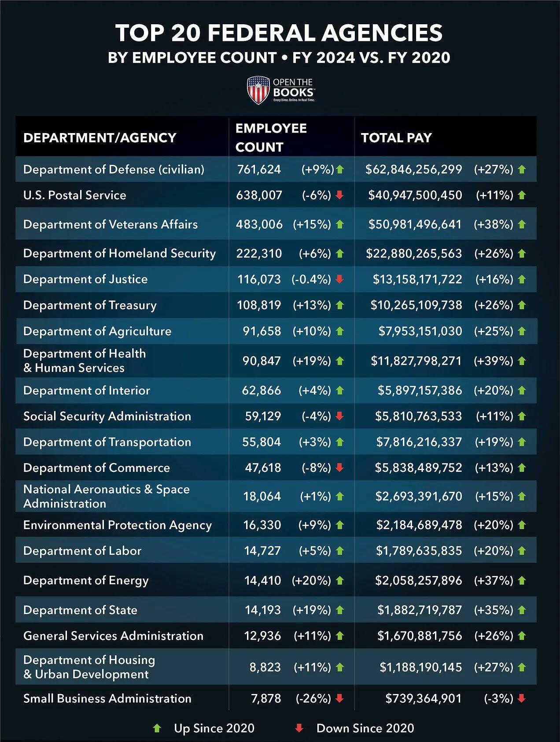Click the Department of Treasury name

[x=90, y=305]
